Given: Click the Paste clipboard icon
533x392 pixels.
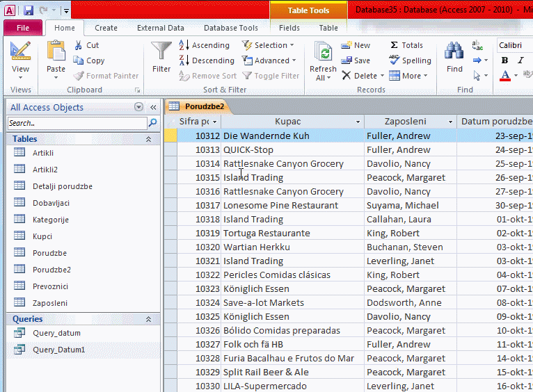Looking at the screenshot, I should coord(56,52).
